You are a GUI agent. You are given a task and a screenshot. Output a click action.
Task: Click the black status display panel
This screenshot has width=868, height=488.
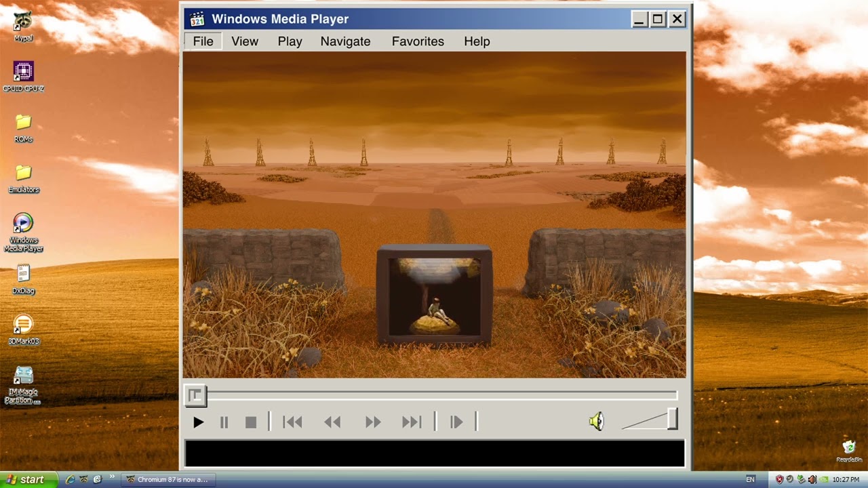(x=435, y=453)
